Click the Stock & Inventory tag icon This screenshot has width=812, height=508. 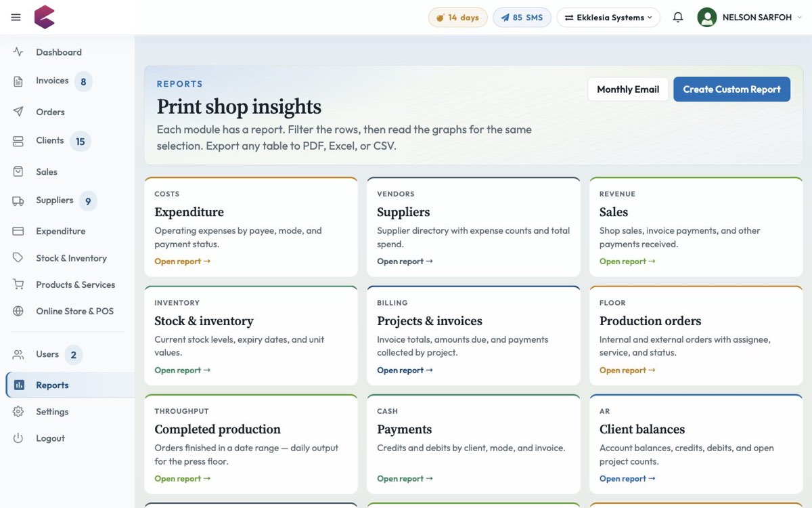click(18, 258)
